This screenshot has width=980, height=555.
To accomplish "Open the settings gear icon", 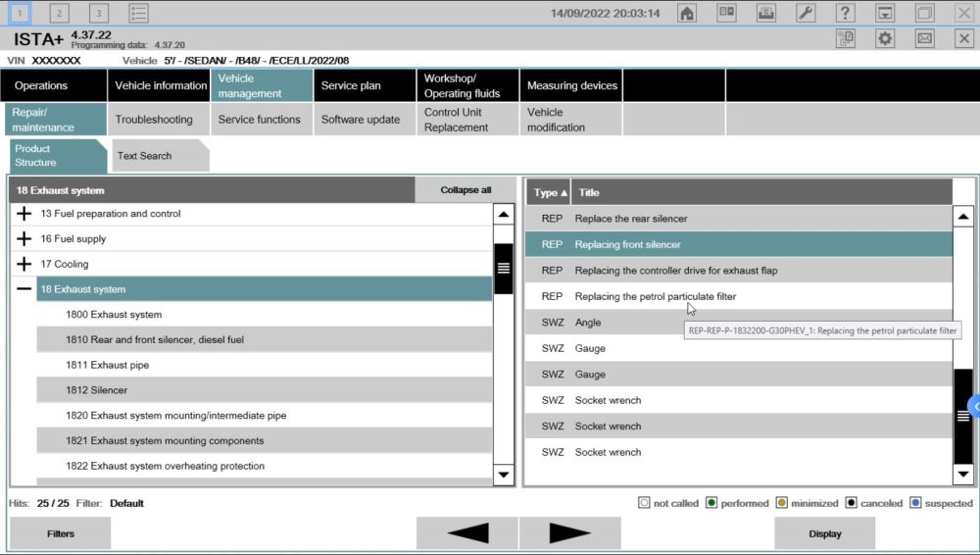I will (x=884, y=39).
